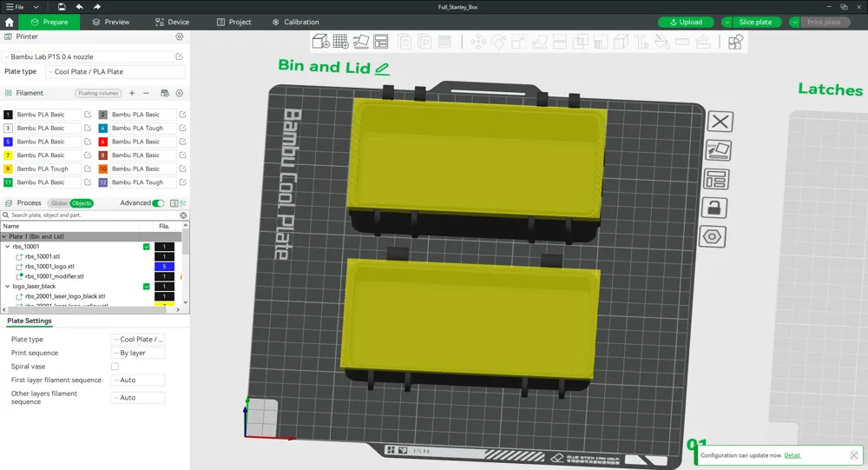Open the Slice plate dropdown arrow

point(727,23)
